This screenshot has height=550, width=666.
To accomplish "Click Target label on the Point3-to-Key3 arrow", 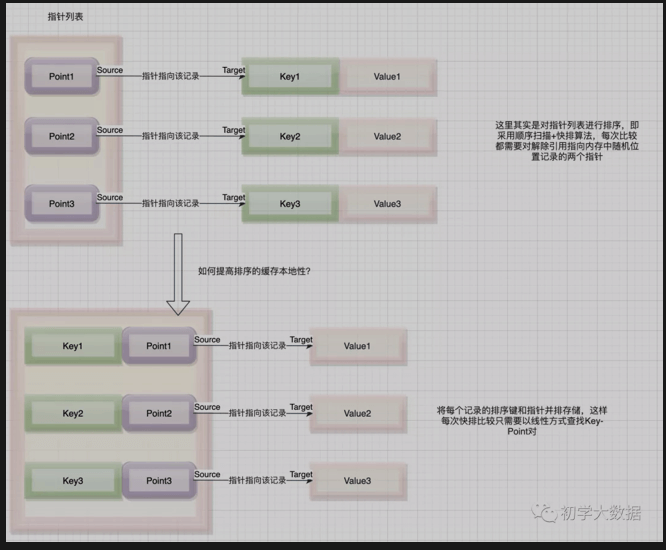I will (x=234, y=197).
